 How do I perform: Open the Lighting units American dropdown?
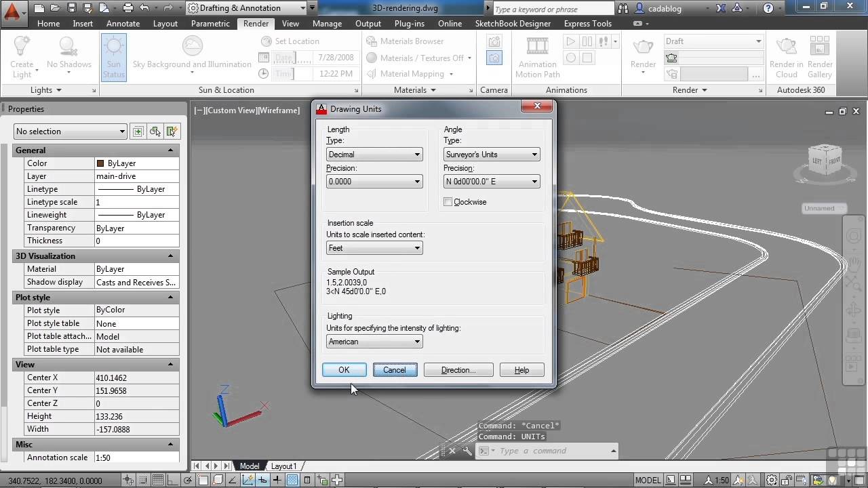coord(374,342)
